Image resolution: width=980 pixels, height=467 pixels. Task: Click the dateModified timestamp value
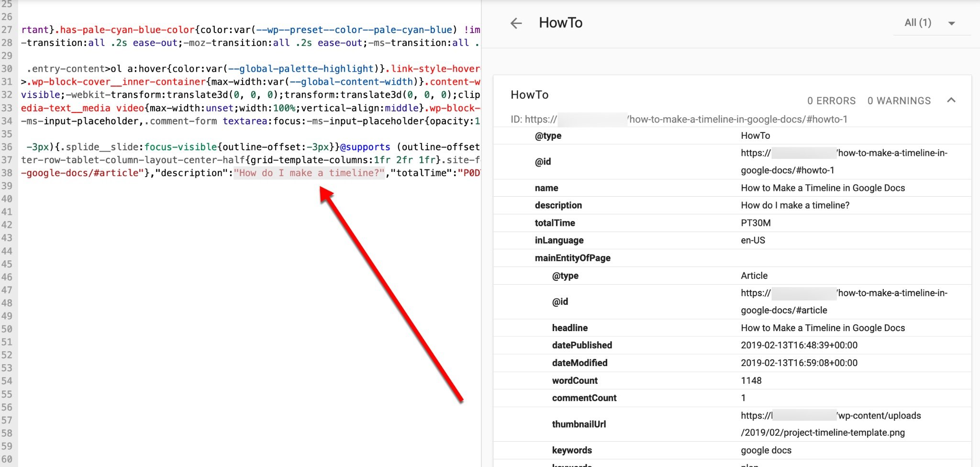pos(799,363)
